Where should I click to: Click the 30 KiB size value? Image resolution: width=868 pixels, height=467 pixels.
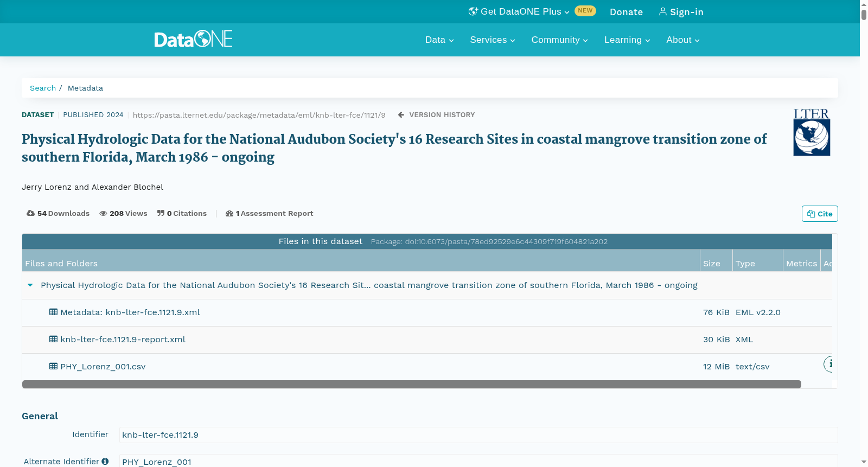tap(716, 340)
